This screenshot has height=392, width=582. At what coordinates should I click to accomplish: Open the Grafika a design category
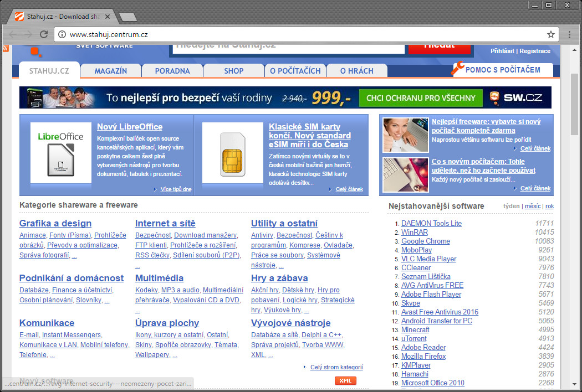[55, 223]
